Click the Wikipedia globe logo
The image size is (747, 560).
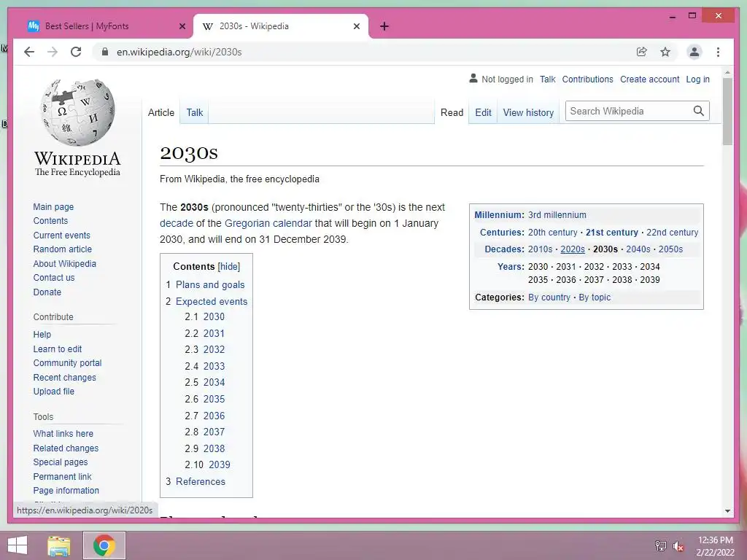(77, 112)
